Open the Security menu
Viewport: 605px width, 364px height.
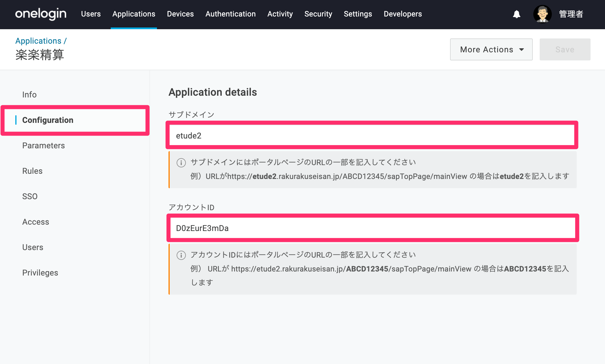coord(318,14)
